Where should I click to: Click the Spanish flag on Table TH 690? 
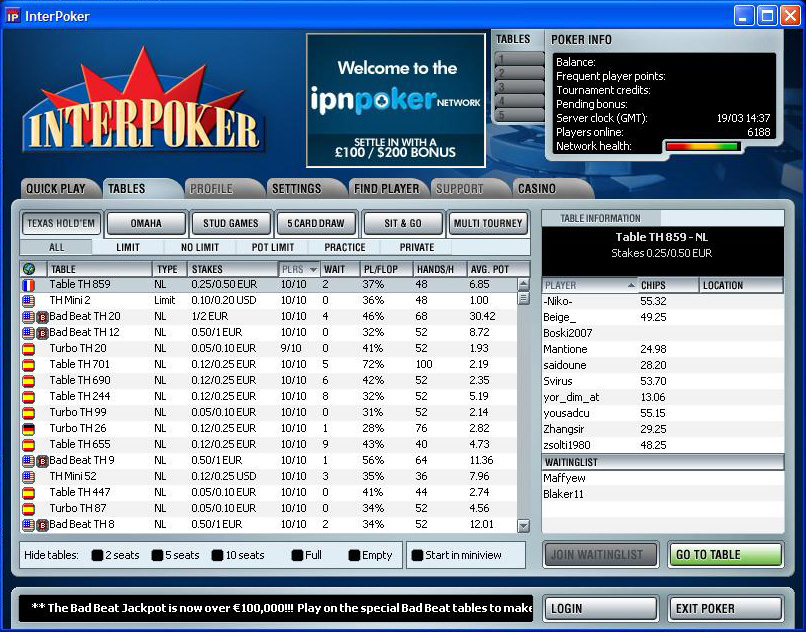(28, 381)
